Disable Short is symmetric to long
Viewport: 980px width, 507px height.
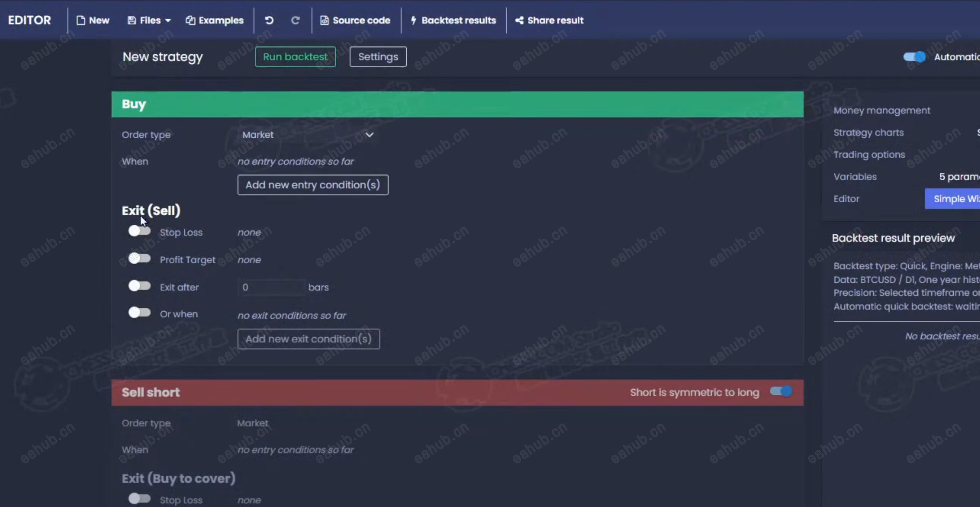pyautogui.click(x=781, y=391)
